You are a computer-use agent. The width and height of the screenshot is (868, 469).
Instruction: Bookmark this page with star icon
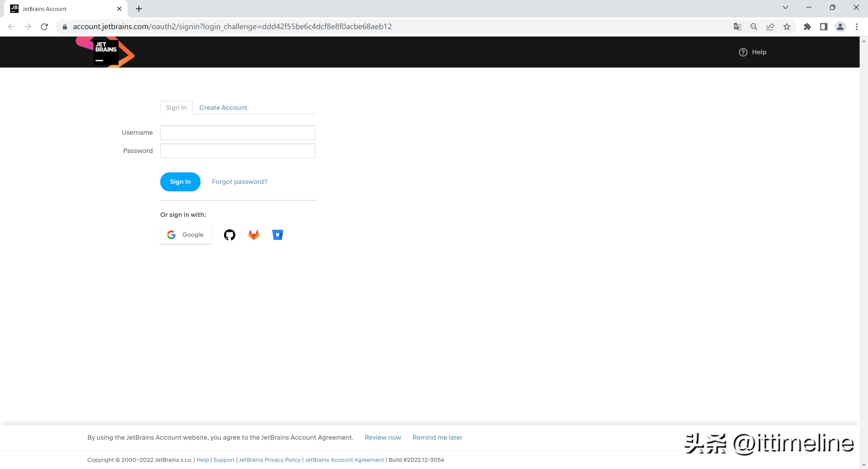tap(787, 27)
